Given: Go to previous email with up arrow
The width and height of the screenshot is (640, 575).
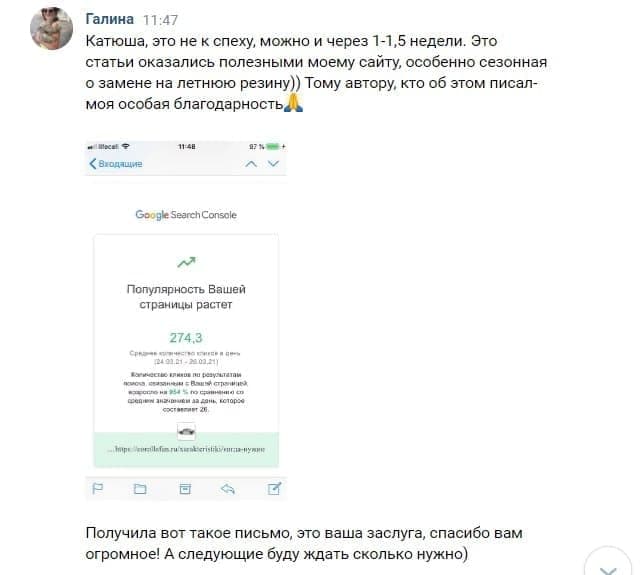Looking at the screenshot, I should (x=251, y=164).
